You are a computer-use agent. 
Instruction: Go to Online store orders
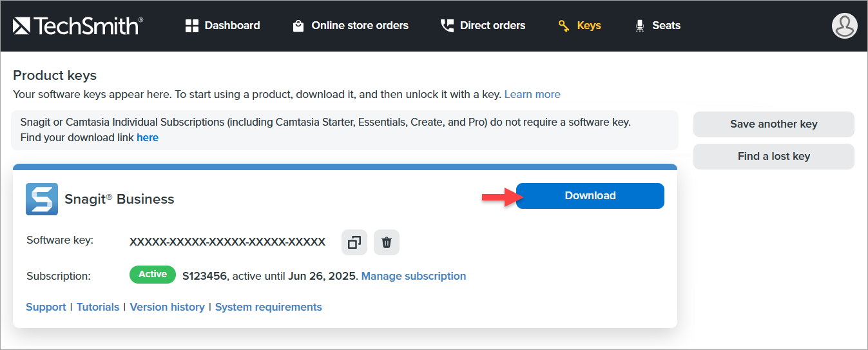point(351,26)
